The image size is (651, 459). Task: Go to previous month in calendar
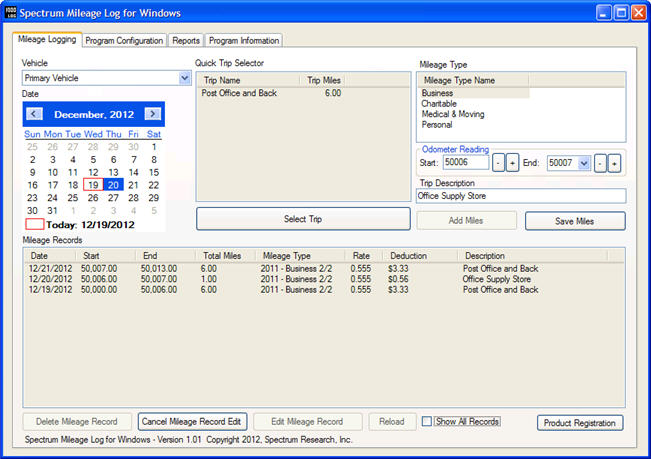(x=33, y=114)
